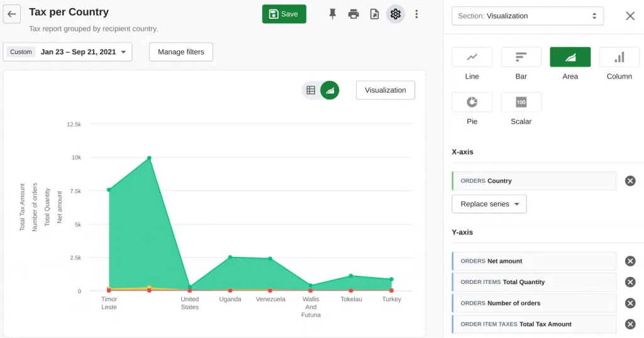Image resolution: width=644 pixels, height=338 pixels.
Task: Open settings with the gear icon
Action: [396, 14]
